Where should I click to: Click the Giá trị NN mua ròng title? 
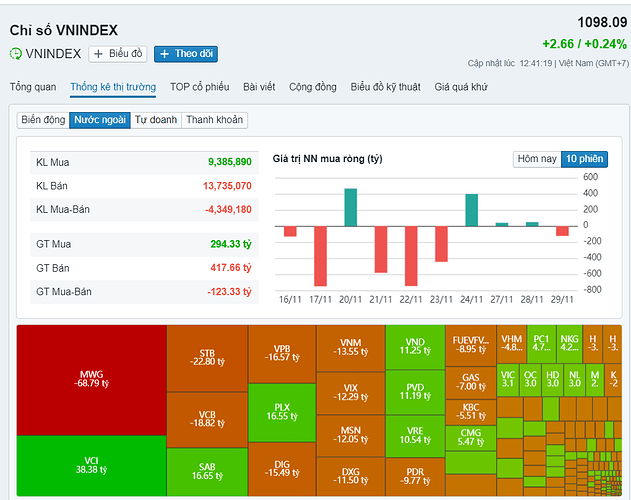pyautogui.click(x=328, y=159)
